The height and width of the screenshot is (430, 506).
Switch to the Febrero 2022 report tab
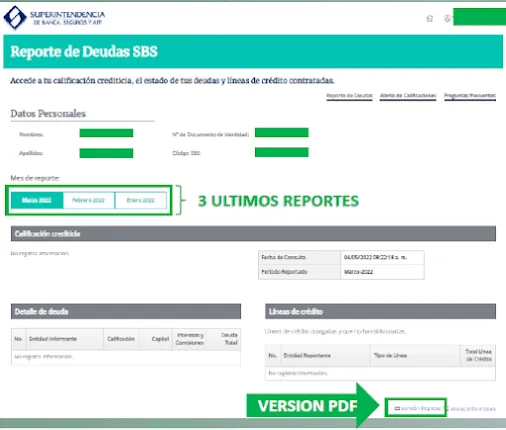[89, 200]
